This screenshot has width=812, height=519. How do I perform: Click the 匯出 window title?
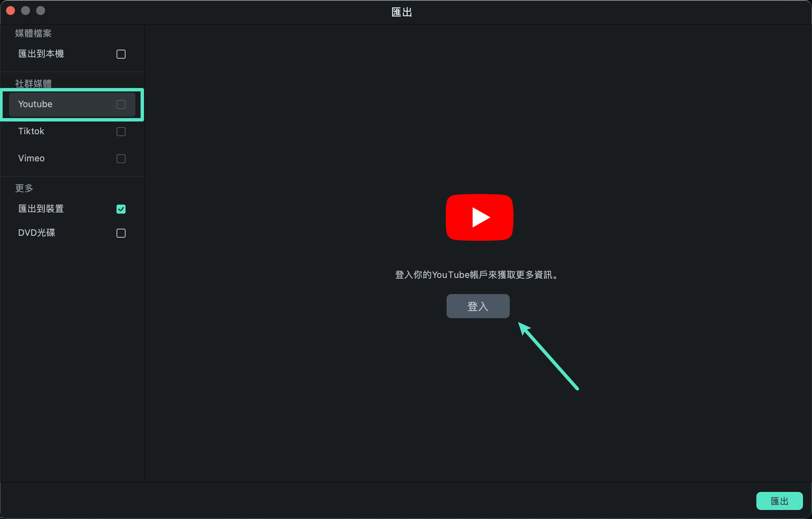(402, 12)
